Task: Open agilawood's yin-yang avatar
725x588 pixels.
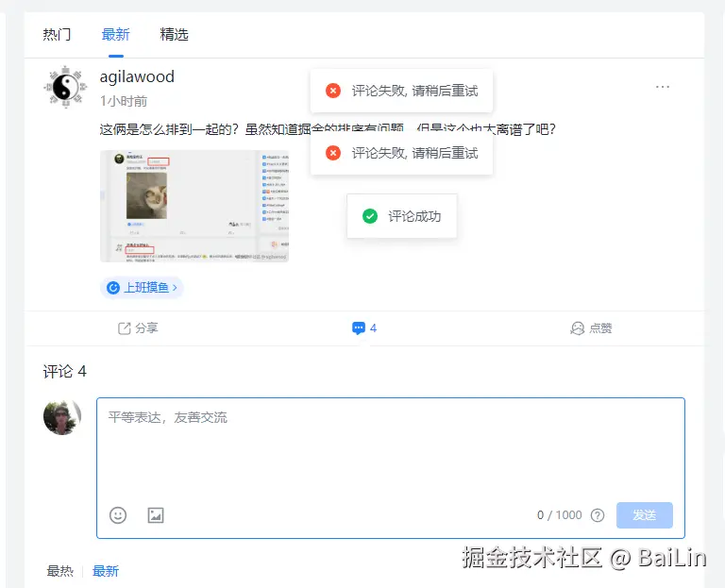Action: pos(65,88)
